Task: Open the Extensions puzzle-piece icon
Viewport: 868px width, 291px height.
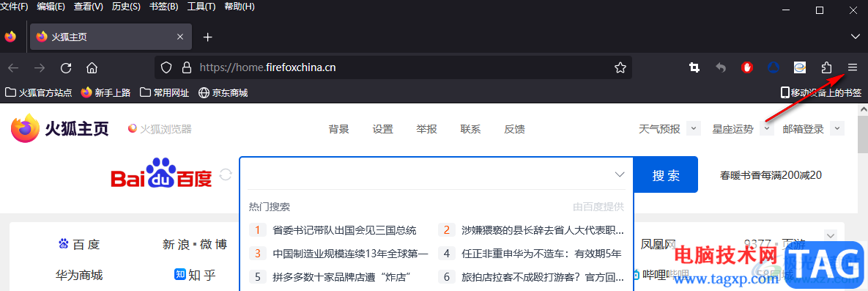Action: pyautogui.click(x=826, y=67)
